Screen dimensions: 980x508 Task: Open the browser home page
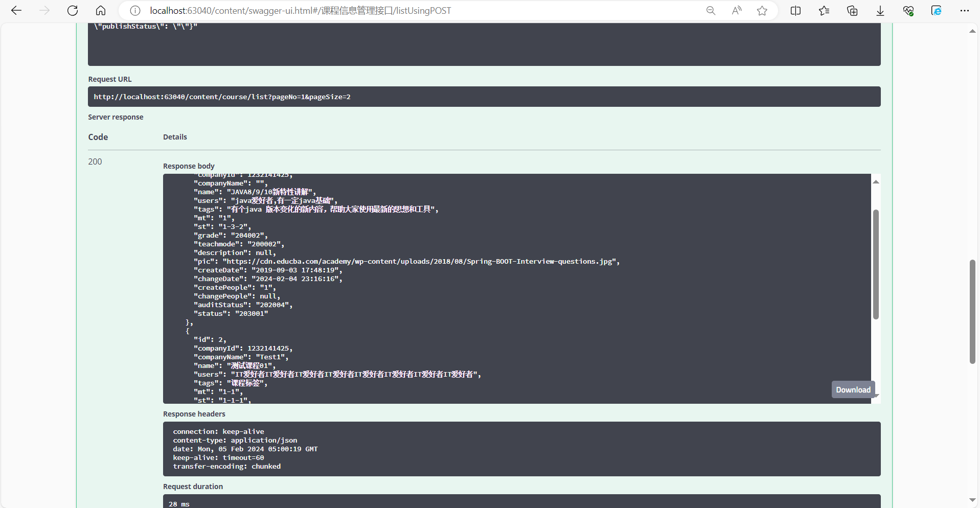101,11
